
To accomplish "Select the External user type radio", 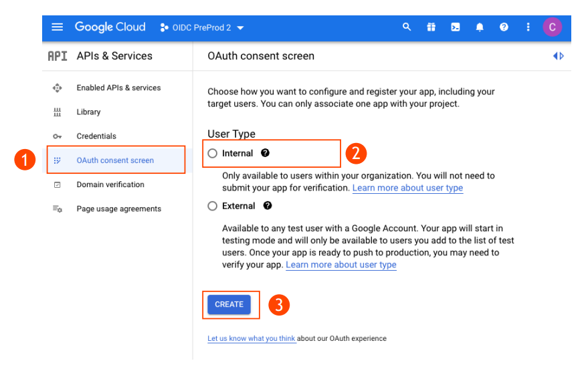I will [x=213, y=206].
